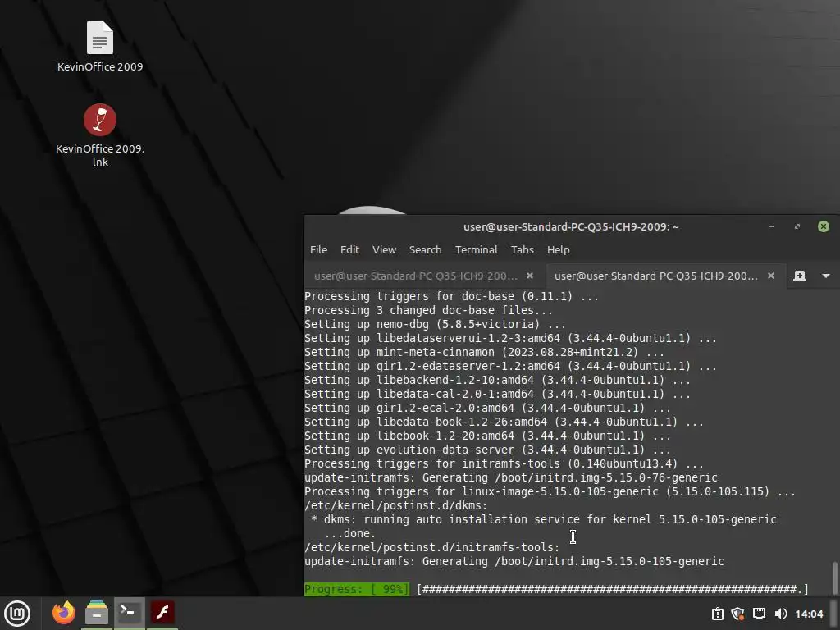
Task: Open the terminal File menu
Action: tap(318, 249)
